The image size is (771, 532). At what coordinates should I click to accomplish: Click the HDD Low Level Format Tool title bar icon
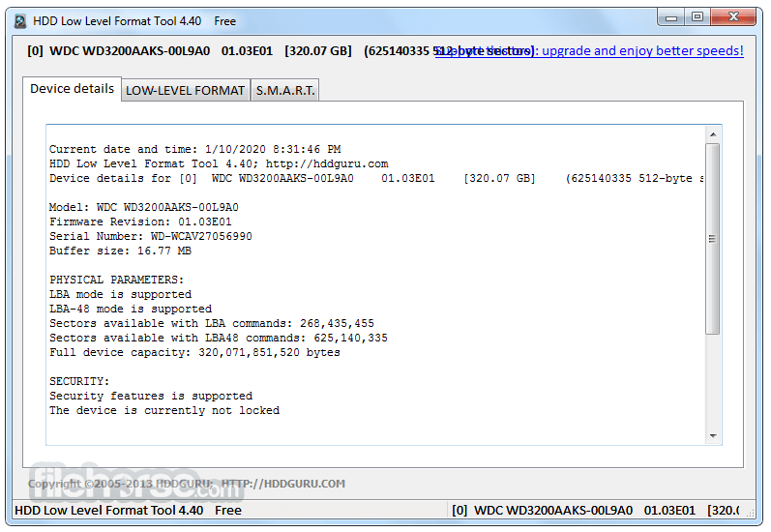[x=20, y=21]
